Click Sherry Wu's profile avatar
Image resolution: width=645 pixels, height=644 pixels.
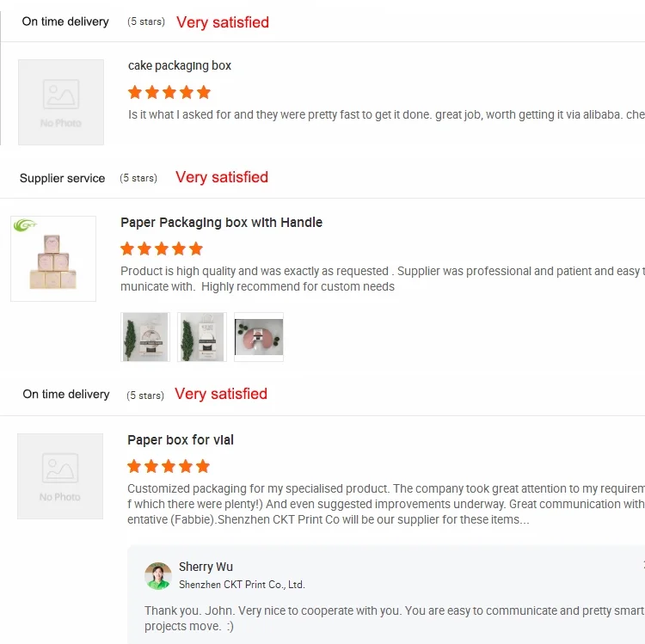pos(158,575)
